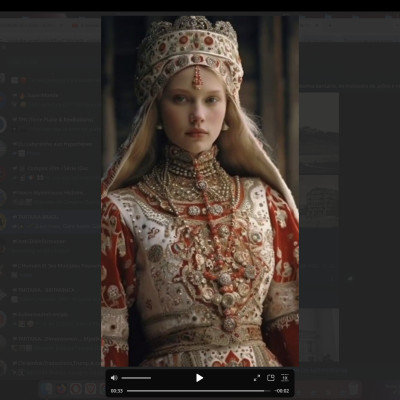This screenshot has height=400, width=400.
Task: Open the top grayscale photo thumbnail at right
Action: [x=319, y=133]
